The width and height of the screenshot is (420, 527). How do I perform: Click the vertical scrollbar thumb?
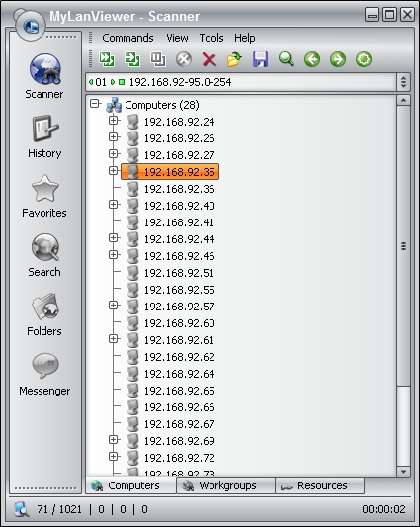click(403, 245)
